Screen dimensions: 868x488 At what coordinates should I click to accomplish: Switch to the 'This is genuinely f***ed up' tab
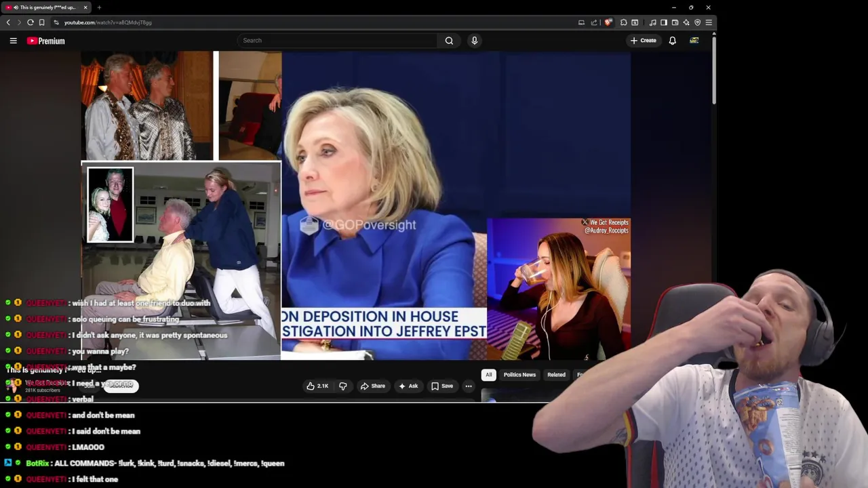coord(47,7)
